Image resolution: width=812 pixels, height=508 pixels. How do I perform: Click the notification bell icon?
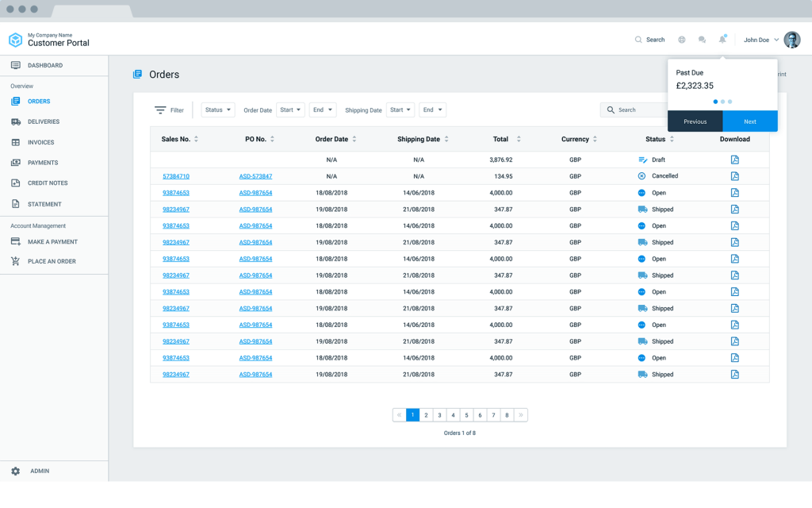[x=722, y=40]
